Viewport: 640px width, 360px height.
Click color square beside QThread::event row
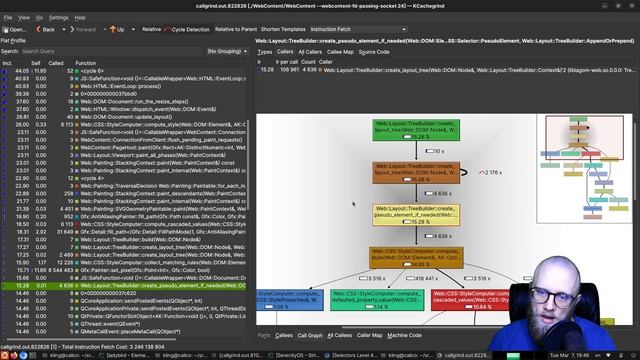click(77, 324)
